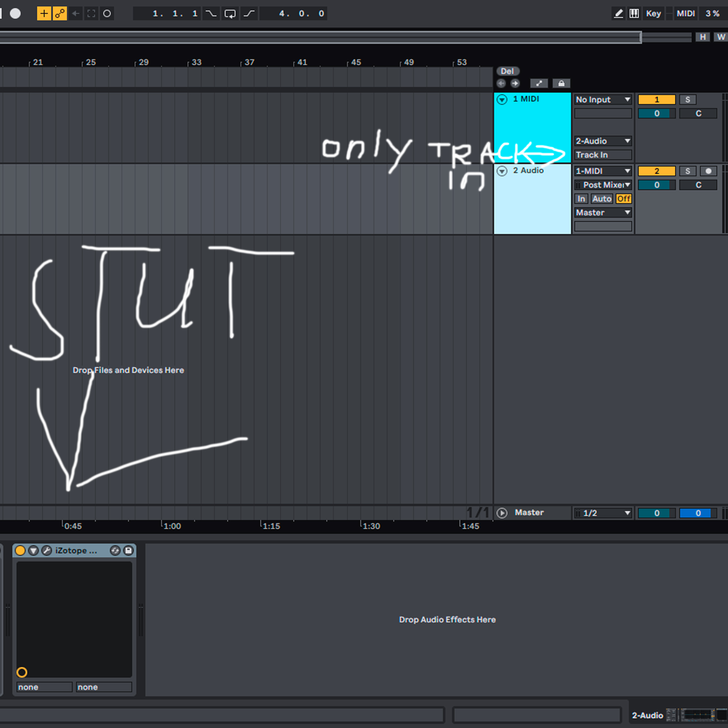Save iZotope device preset icon
728x728 pixels.
coord(128,551)
